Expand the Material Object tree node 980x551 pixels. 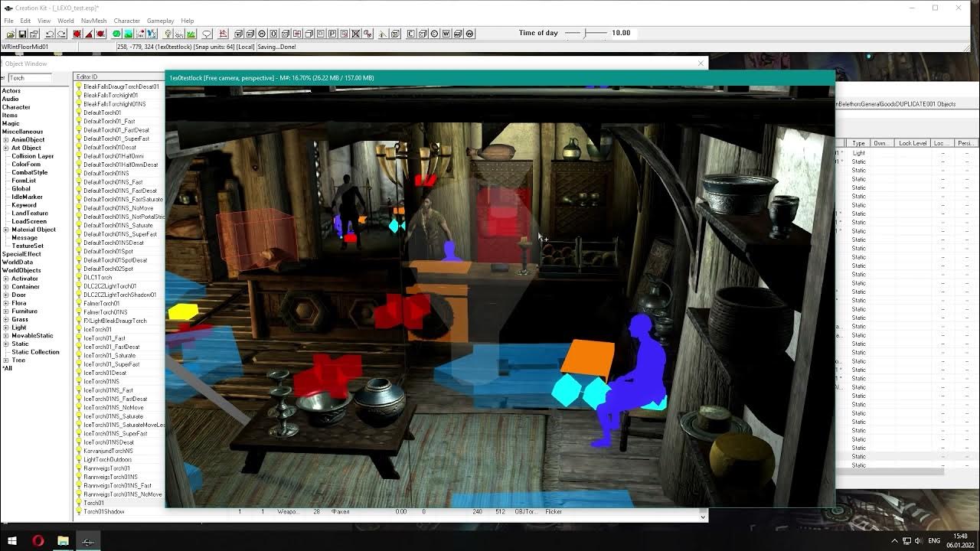tap(6, 230)
